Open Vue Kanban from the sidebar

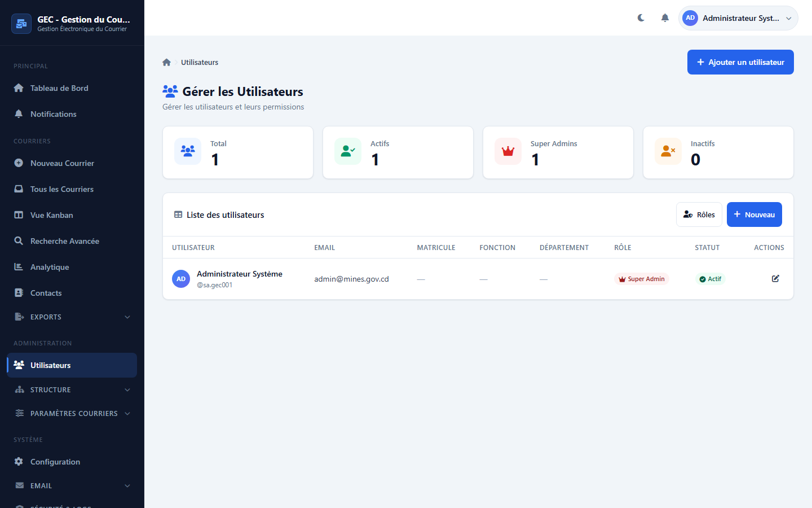52,215
